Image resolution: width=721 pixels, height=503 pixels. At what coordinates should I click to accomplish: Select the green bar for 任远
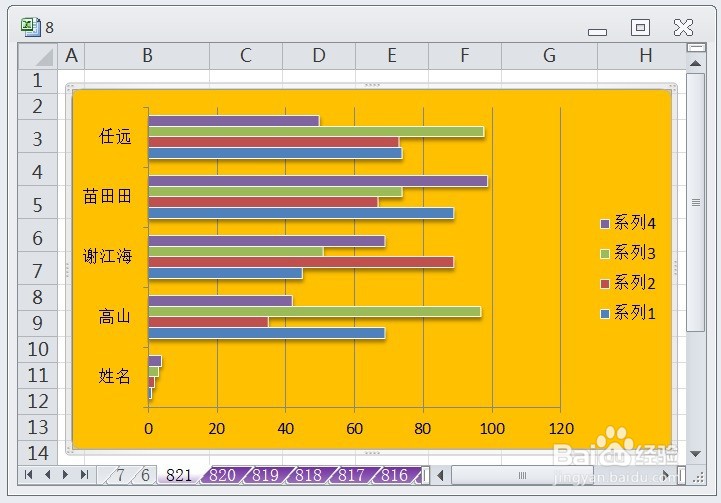coord(316,131)
